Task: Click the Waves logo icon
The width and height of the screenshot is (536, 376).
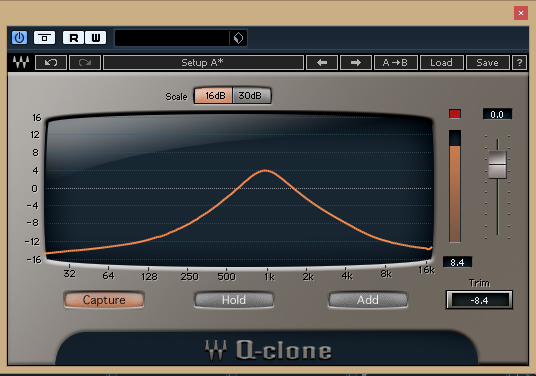Action: (x=21, y=62)
